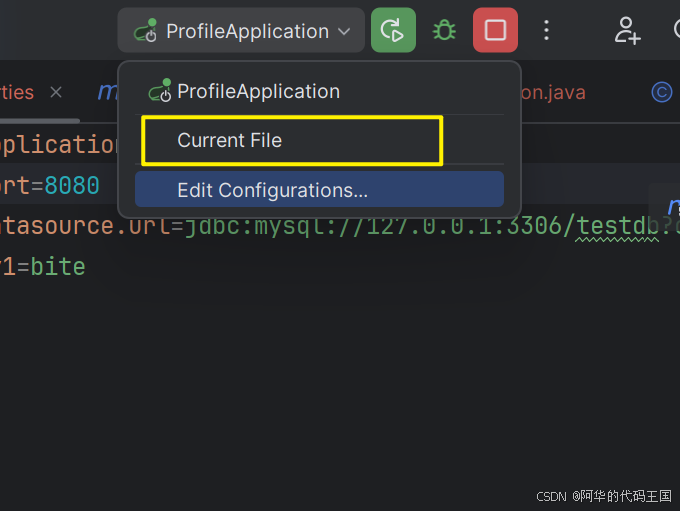
Task: Click the green Rerun ProfileApplication button
Action: point(393,30)
